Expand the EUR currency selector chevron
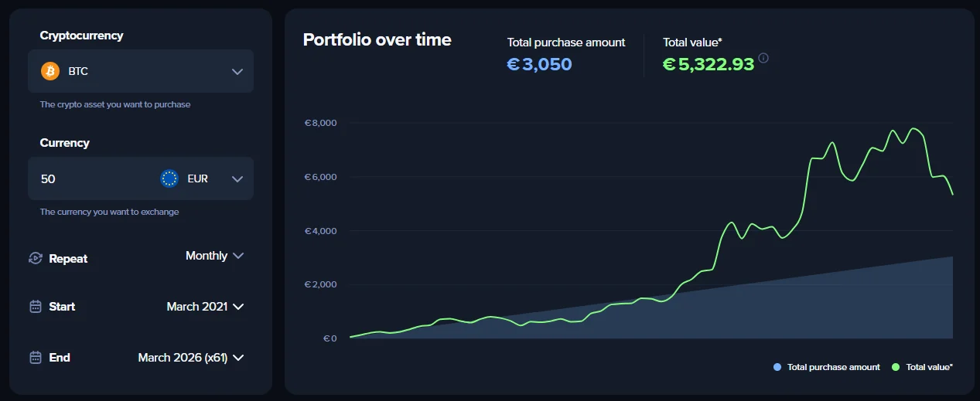This screenshot has height=401, width=980. pyautogui.click(x=237, y=178)
